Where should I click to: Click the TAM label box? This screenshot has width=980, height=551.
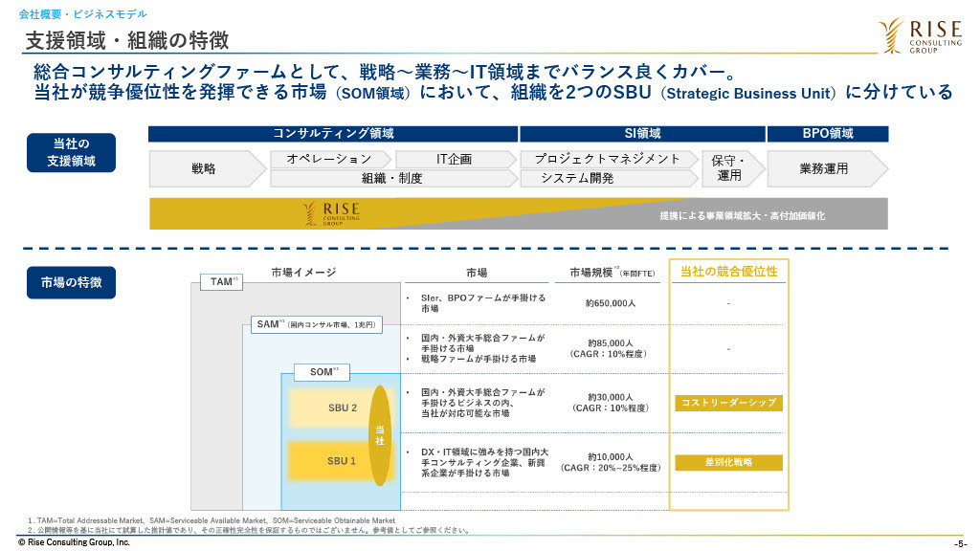221,282
